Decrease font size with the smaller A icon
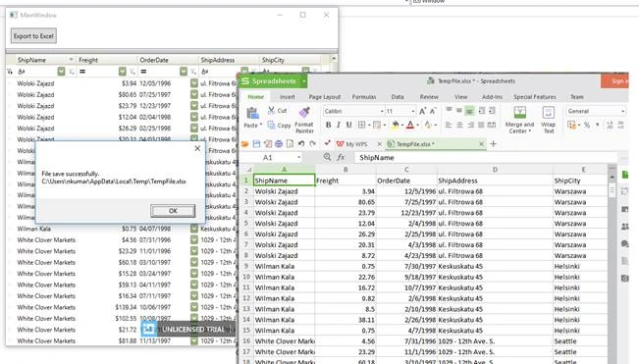The image size is (639, 364). coord(433,111)
